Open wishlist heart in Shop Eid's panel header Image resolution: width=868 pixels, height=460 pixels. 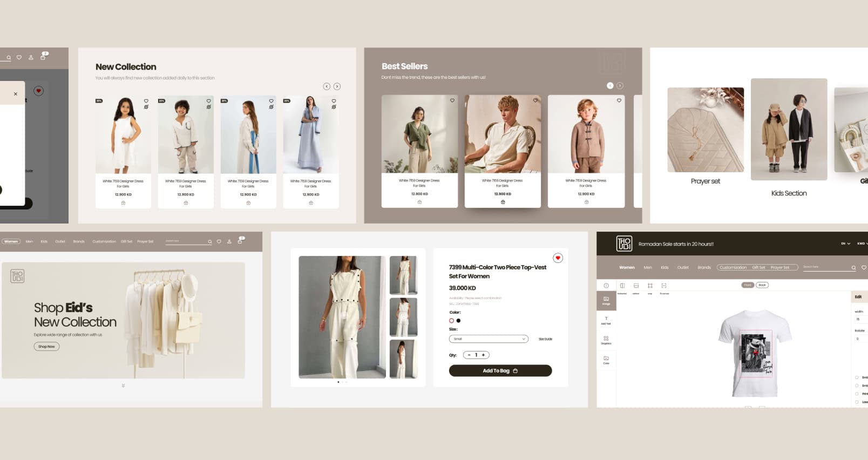[219, 241]
